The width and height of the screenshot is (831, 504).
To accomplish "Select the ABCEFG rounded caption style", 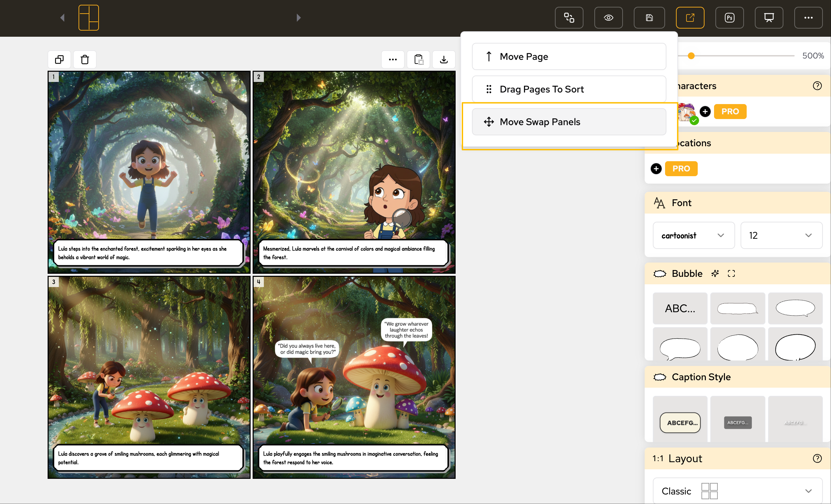I will point(680,422).
